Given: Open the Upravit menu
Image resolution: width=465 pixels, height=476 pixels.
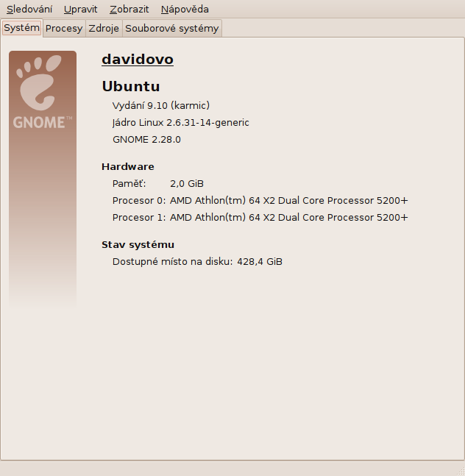Looking at the screenshot, I should [80, 9].
